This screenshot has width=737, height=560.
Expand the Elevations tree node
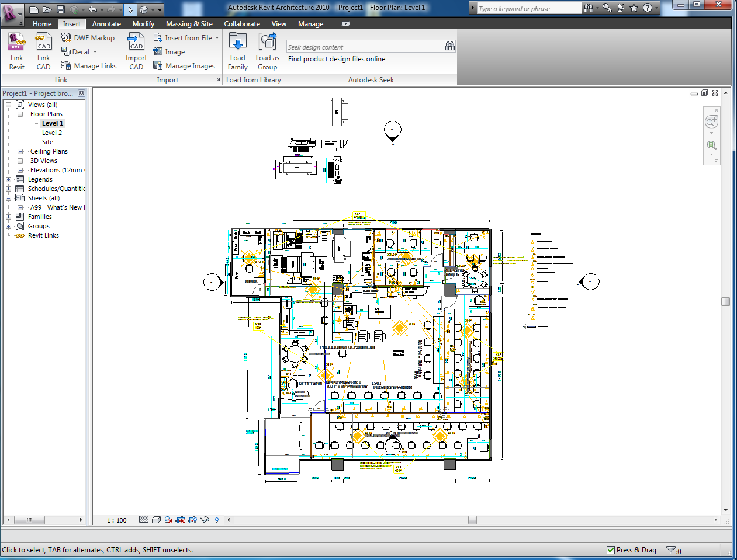click(x=20, y=170)
